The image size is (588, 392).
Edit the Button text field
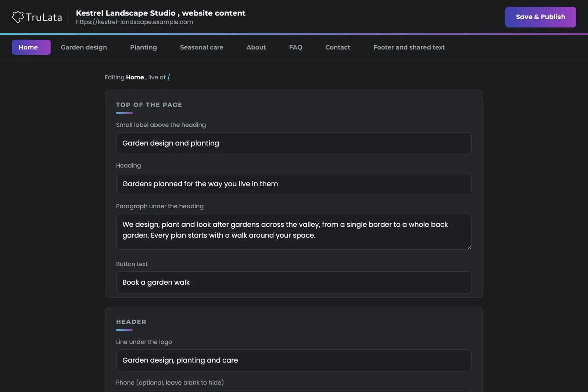click(x=294, y=283)
